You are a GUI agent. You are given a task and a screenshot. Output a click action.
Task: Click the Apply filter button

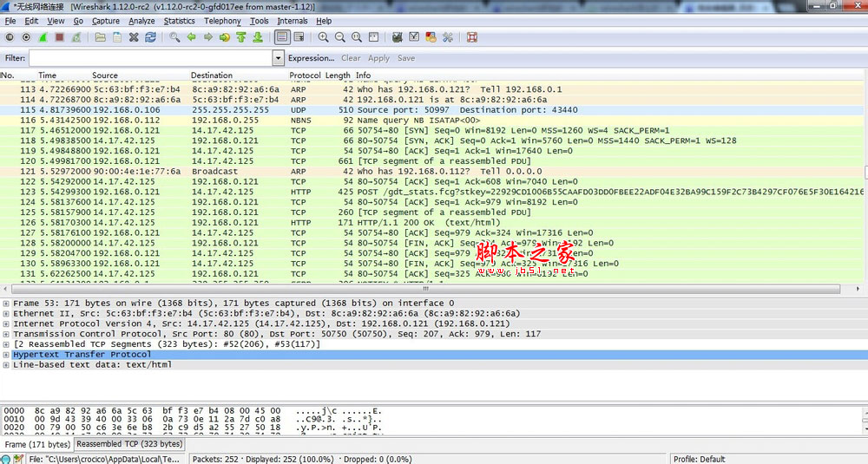378,58
